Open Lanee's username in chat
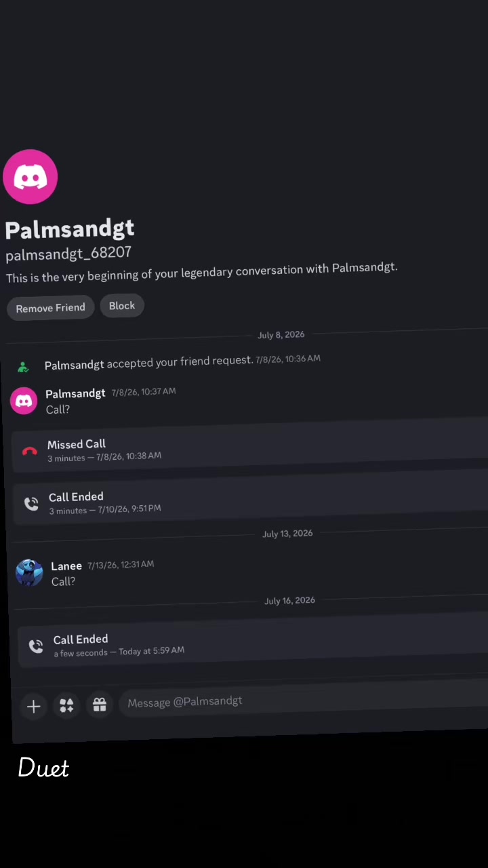Image resolution: width=488 pixels, height=868 pixels. pyautogui.click(x=66, y=566)
